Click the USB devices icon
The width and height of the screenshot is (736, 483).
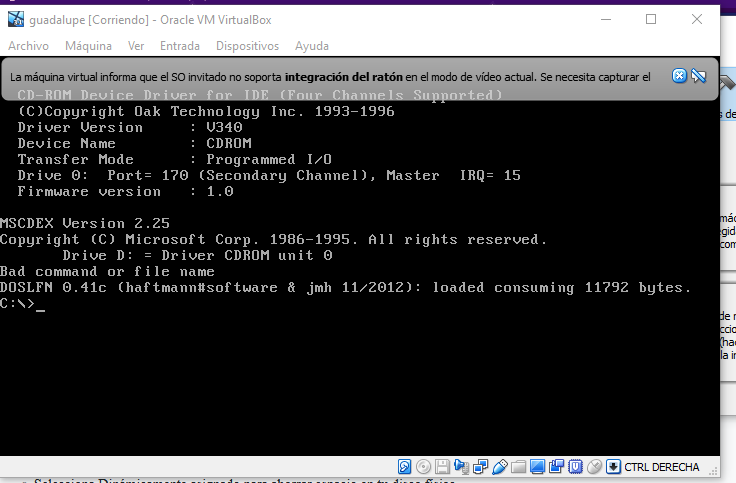click(x=499, y=466)
